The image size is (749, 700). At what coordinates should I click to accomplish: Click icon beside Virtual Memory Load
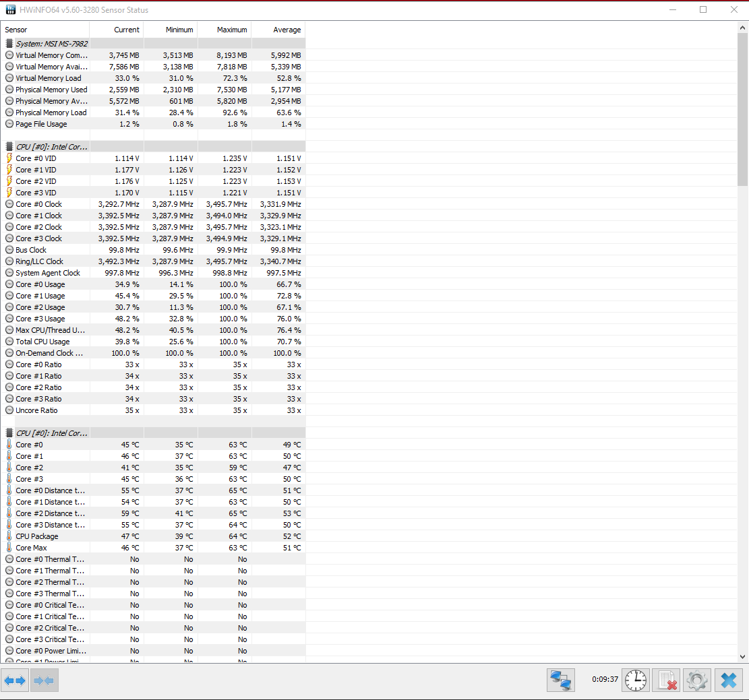coord(9,78)
